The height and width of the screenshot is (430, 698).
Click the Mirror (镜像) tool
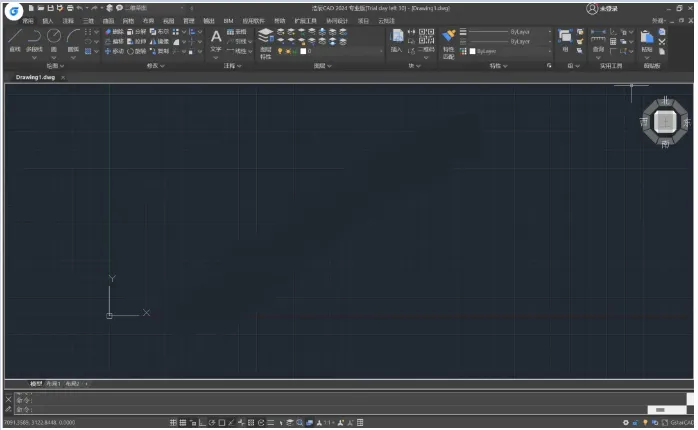pyautogui.click(x=159, y=41)
